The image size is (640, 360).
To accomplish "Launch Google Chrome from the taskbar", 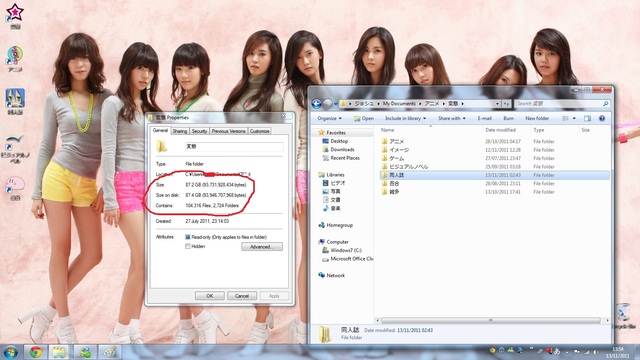I will [x=36, y=352].
